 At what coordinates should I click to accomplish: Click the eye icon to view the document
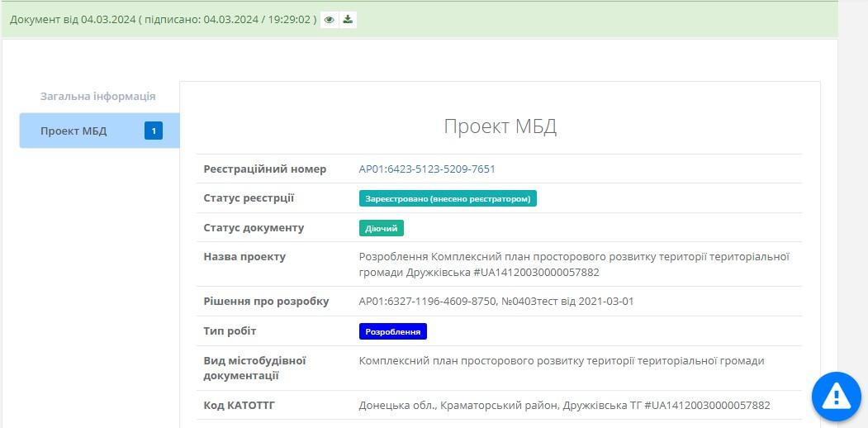tap(330, 20)
